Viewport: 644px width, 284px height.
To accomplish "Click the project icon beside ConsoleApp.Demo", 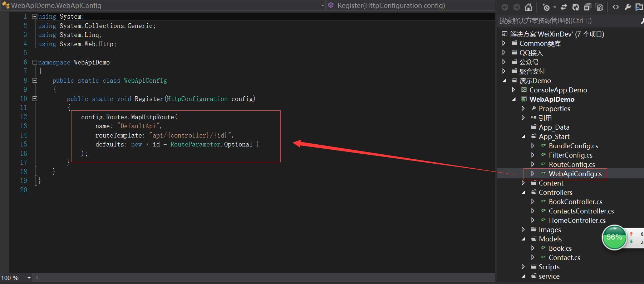I will [524, 90].
